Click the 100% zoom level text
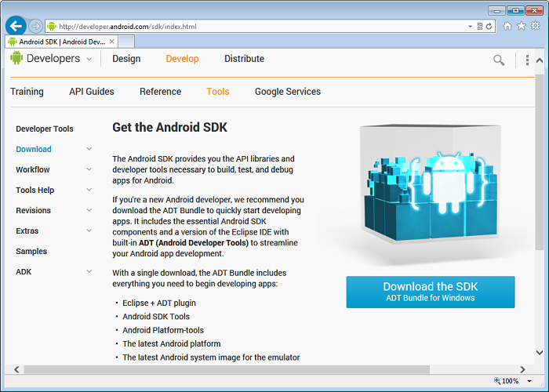This screenshot has height=392, width=549. tap(511, 381)
